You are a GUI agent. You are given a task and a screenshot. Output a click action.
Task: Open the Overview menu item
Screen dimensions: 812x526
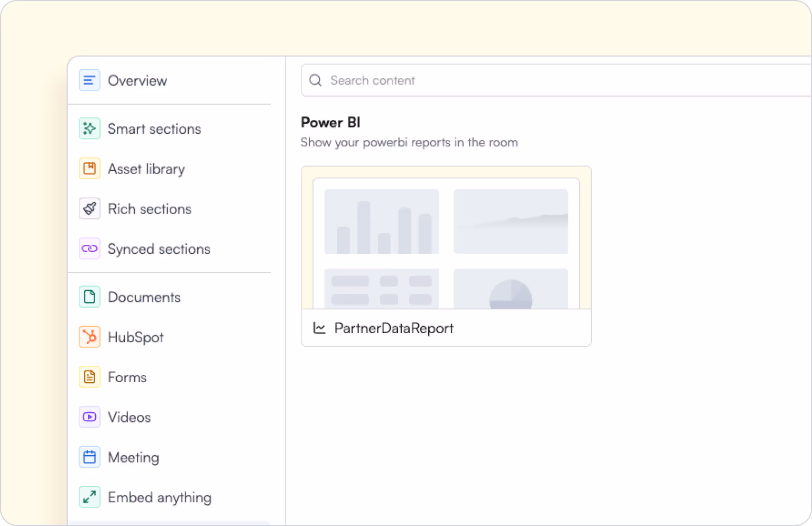click(x=137, y=80)
